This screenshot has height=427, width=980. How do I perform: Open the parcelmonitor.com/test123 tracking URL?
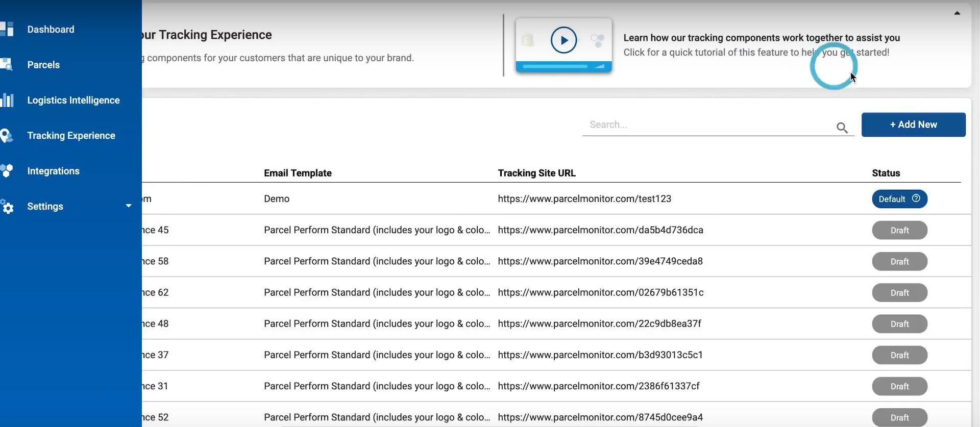[584, 199]
